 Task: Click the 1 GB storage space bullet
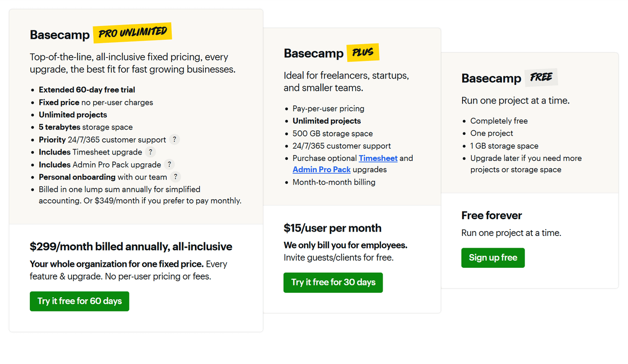click(x=504, y=146)
